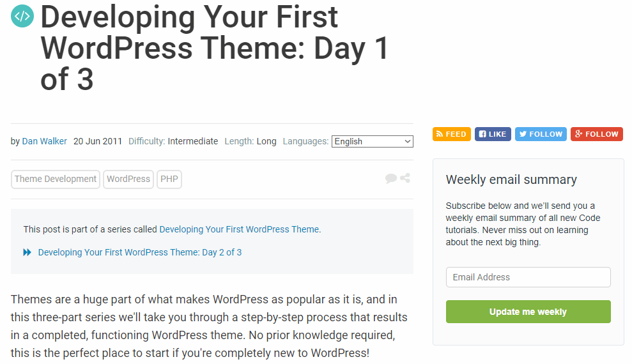Click the Intermediate difficulty label
Screen dimensions: 632x364
click(x=192, y=141)
